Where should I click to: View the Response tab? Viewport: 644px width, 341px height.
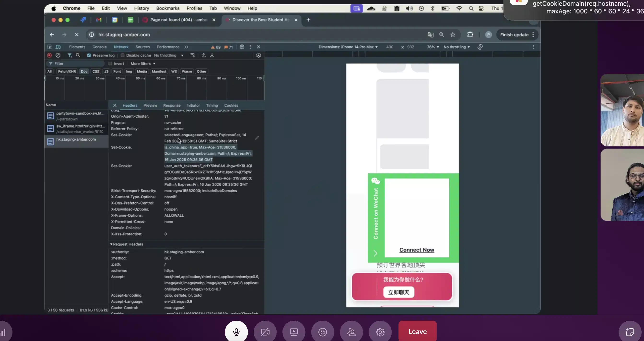pos(172,105)
